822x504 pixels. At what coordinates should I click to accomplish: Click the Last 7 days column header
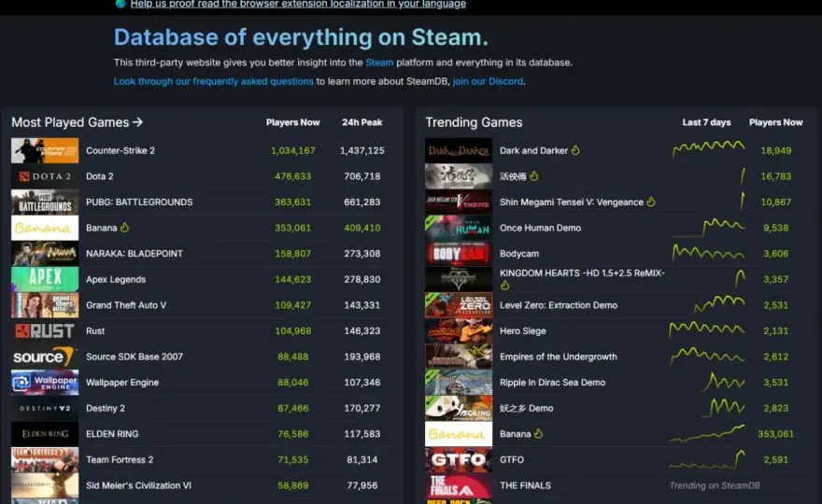pyautogui.click(x=706, y=122)
